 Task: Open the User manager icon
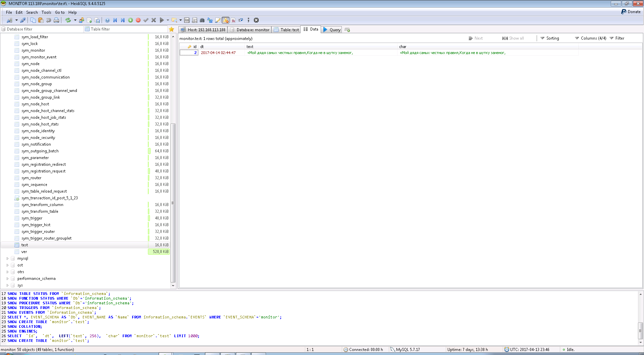click(x=82, y=20)
